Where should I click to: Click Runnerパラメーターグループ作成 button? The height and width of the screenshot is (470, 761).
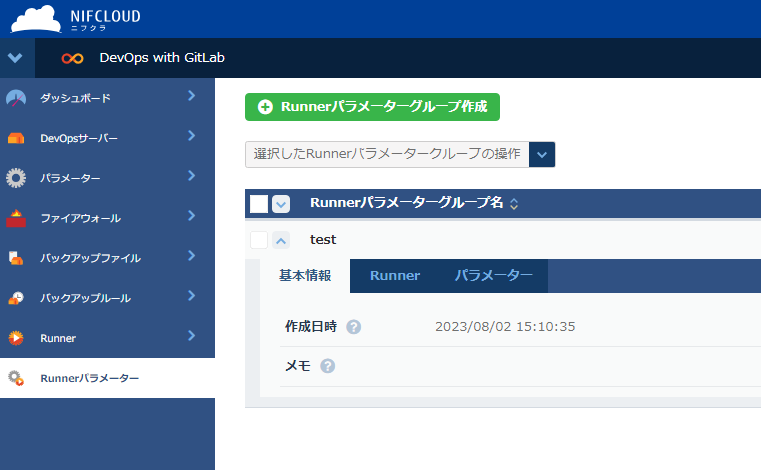click(372, 107)
